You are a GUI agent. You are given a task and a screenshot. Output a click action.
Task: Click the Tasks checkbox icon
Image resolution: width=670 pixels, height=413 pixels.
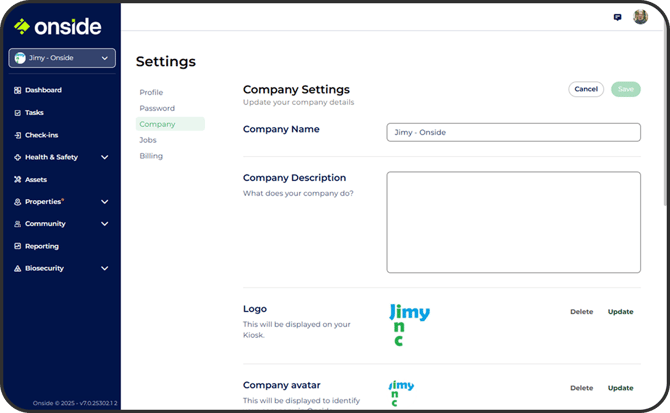[x=17, y=113]
